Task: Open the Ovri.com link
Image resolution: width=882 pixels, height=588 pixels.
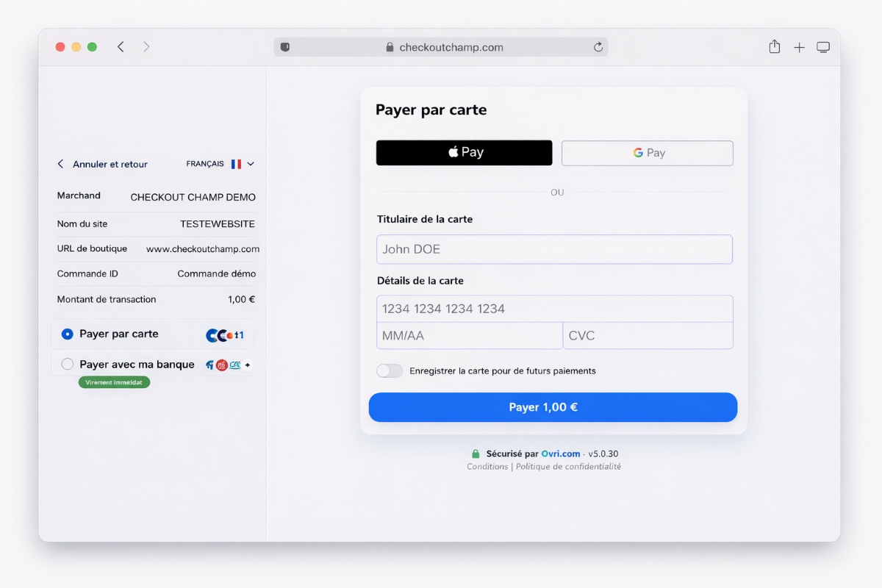Action: coord(561,453)
